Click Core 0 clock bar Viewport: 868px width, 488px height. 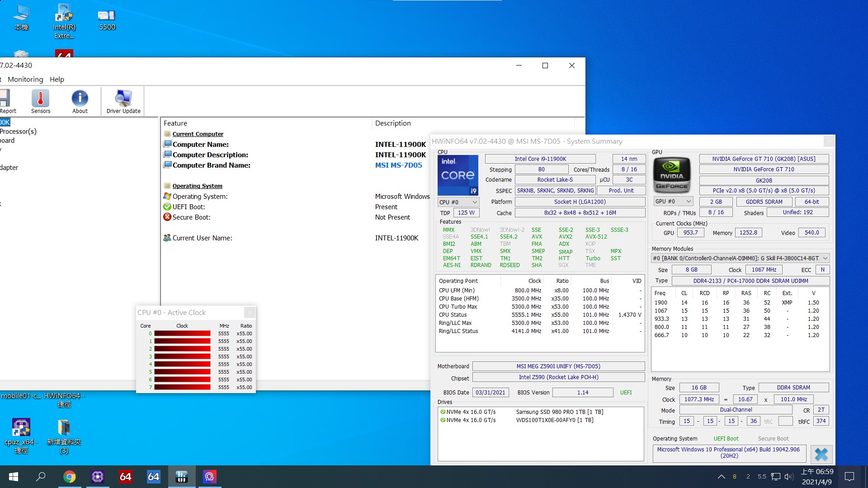point(182,333)
